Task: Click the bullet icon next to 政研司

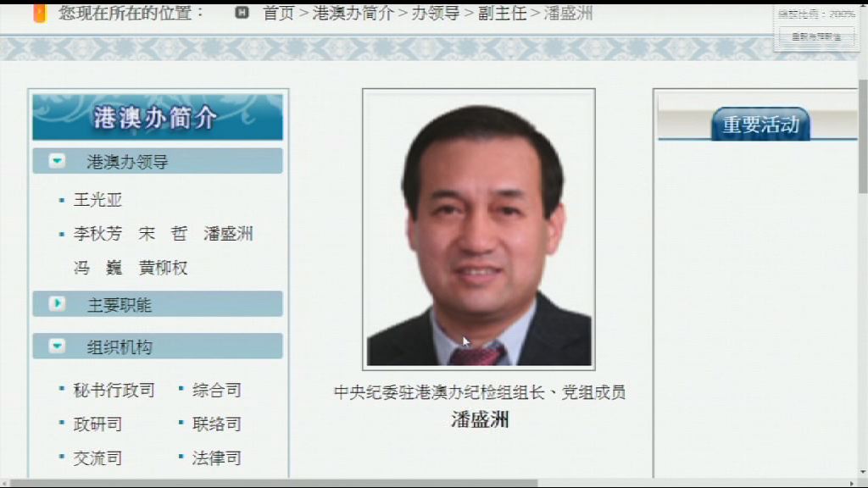Action: [x=61, y=424]
